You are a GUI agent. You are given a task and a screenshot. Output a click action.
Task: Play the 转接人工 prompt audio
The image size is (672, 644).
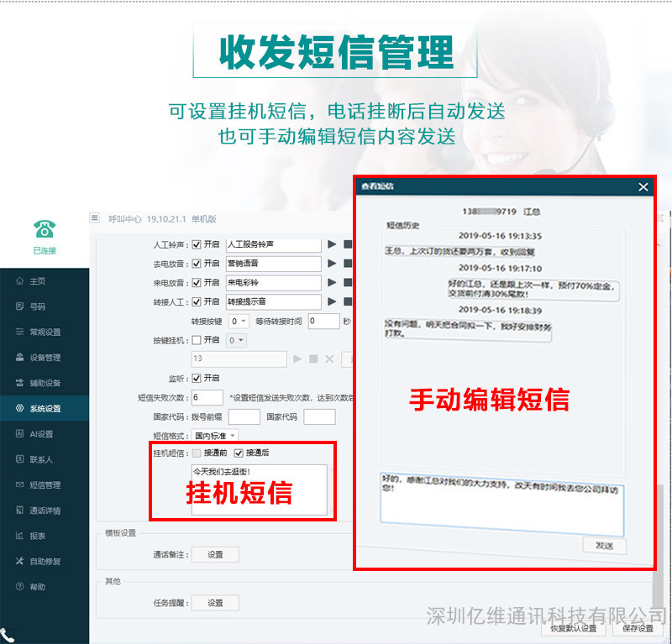point(332,301)
